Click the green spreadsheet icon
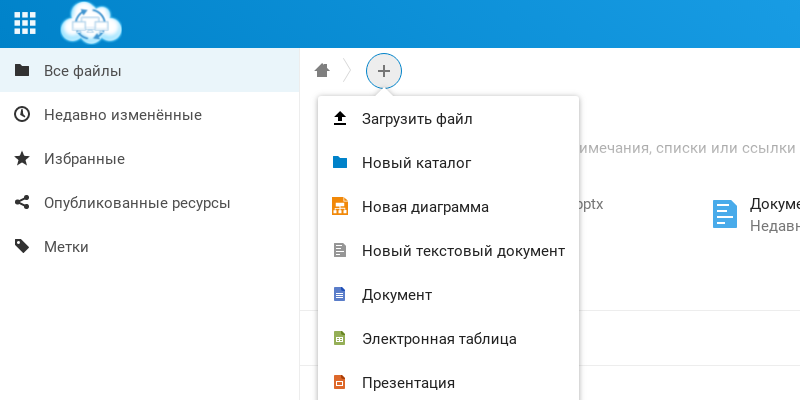The image size is (800, 400). coord(340,338)
